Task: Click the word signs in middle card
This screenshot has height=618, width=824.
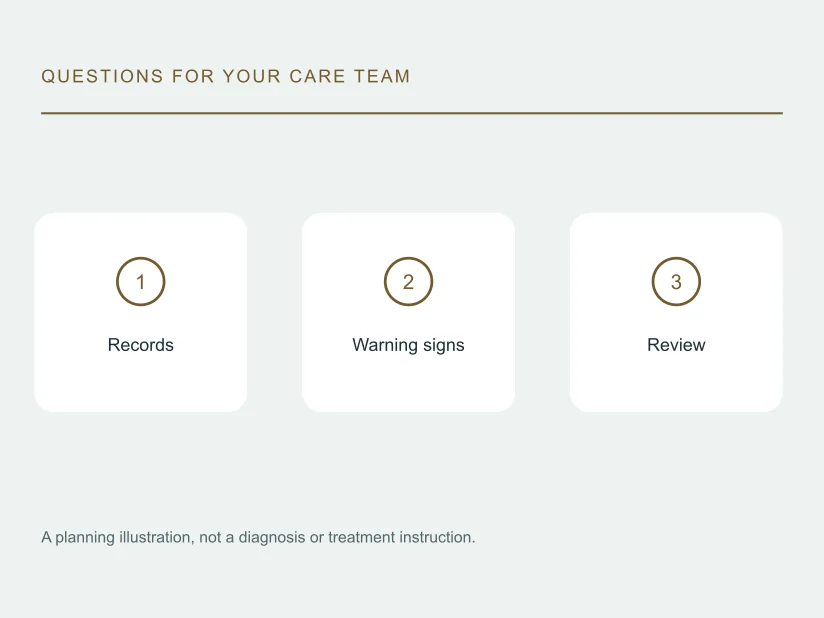Action: click(444, 346)
